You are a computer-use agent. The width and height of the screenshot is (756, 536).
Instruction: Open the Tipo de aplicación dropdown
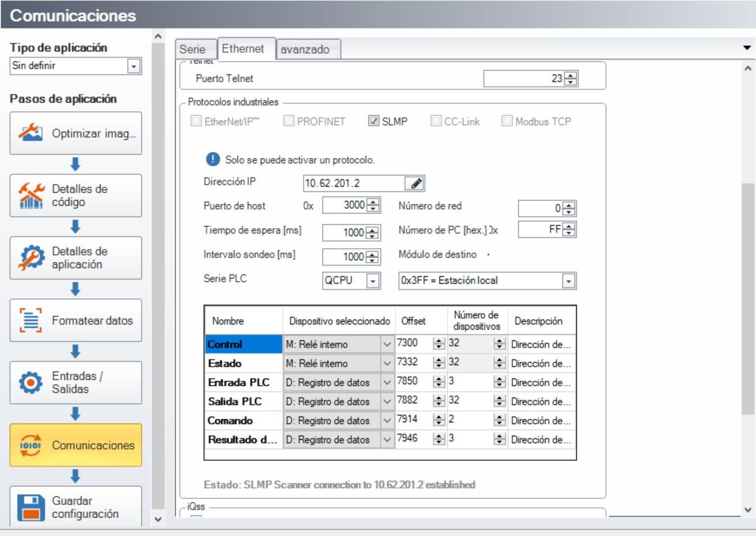(x=134, y=66)
